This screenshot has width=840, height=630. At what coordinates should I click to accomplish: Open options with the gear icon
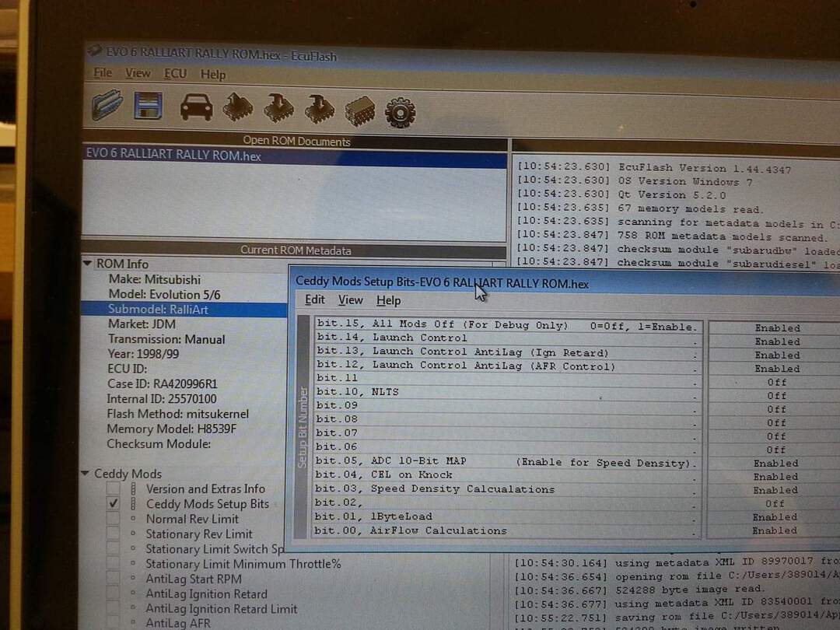pos(401,112)
